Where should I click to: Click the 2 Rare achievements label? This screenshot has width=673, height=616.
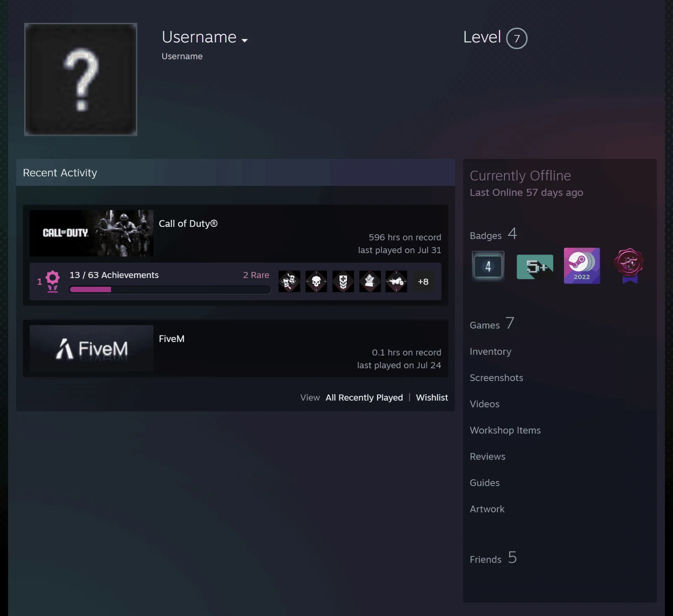click(x=256, y=275)
